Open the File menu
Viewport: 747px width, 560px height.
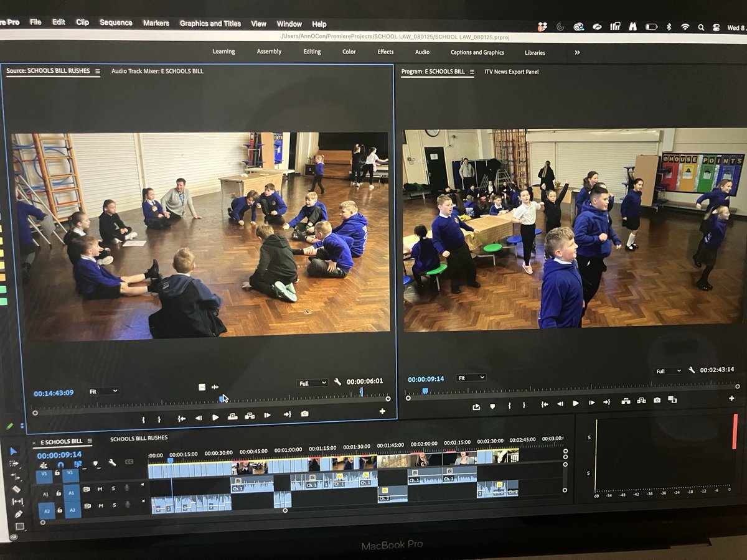35,22
